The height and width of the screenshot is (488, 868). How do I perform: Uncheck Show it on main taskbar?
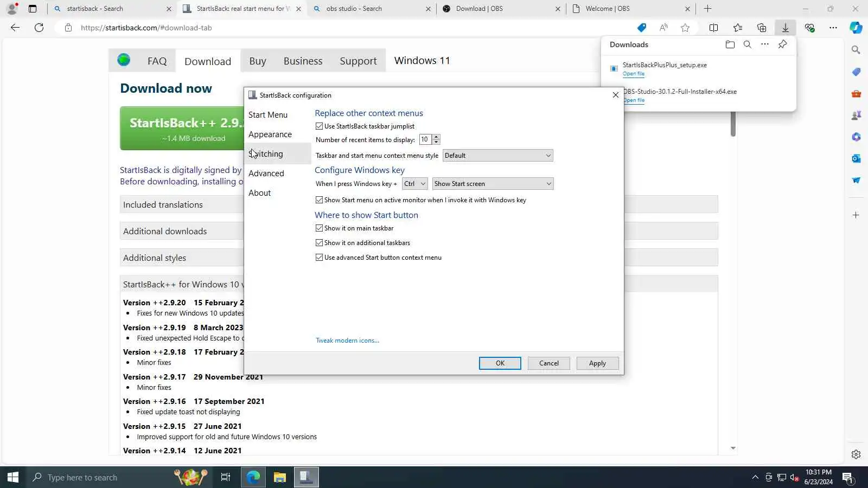(x=355, y=228)
